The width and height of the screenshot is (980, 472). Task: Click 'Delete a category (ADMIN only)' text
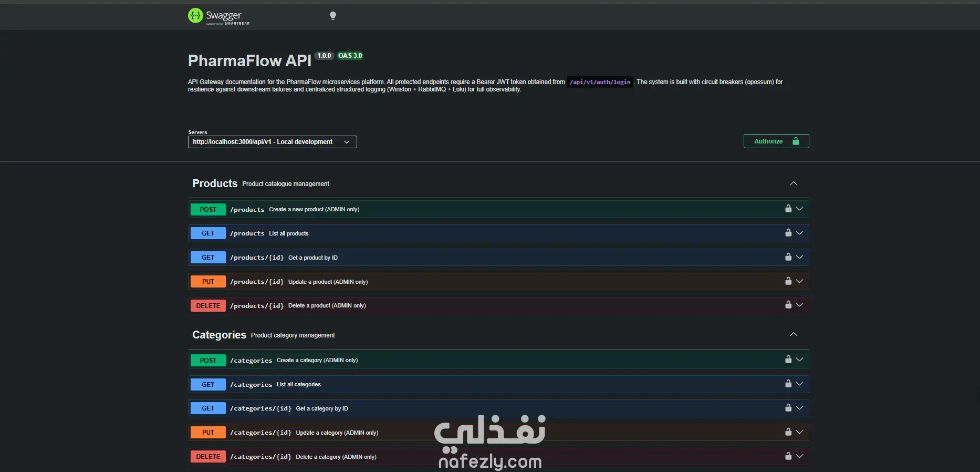(336, 457)
